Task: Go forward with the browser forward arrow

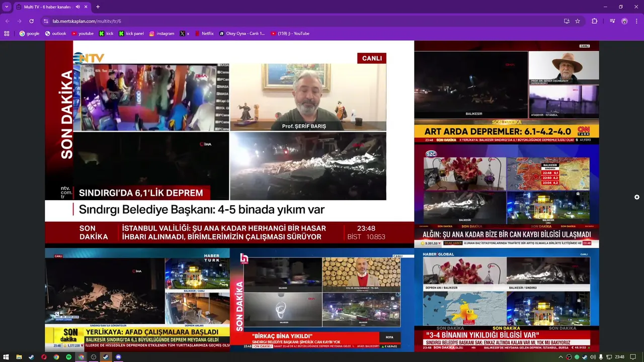Action: [x=20, y=21]
